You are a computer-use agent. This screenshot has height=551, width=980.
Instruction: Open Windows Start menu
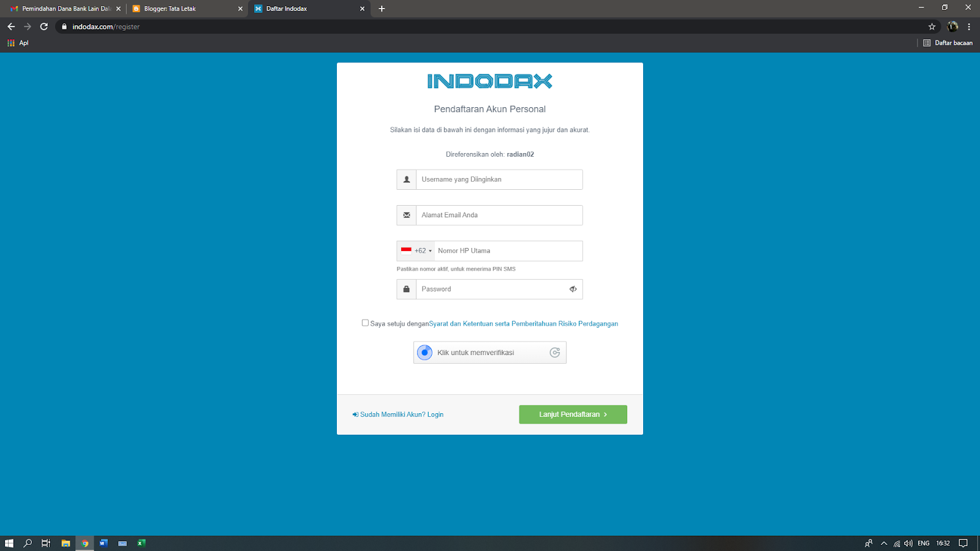[9, 543]
